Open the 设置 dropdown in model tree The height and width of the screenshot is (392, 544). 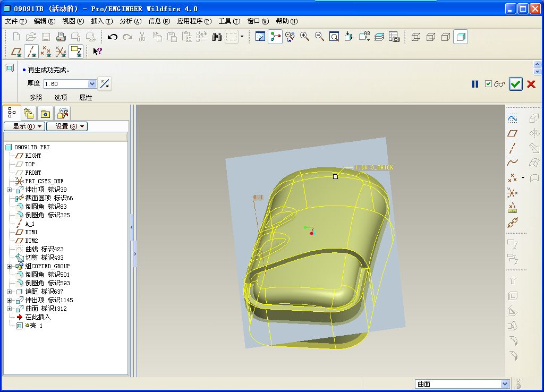point(67,126)
